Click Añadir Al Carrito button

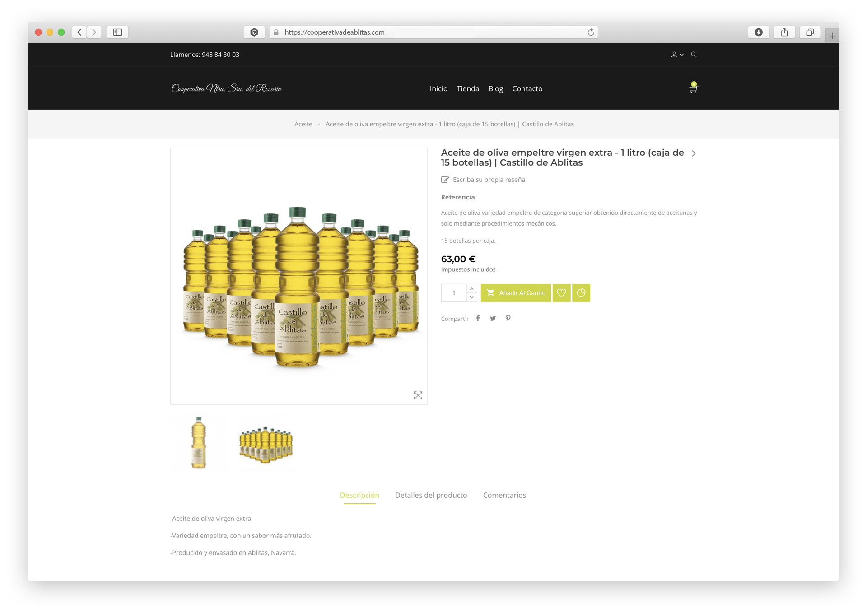point(516,293)
